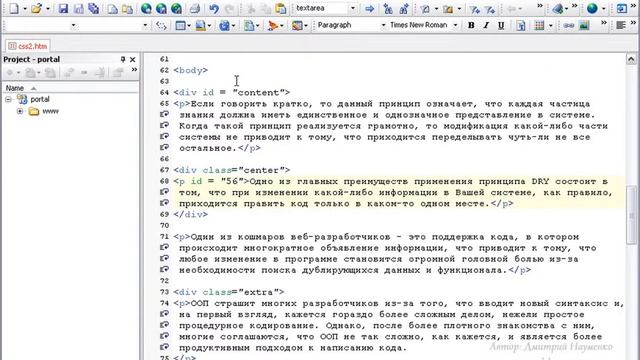Collapse the portal project tree node
Image resolution: width=640 pixels, height=360 pixels.
(9, 99)
